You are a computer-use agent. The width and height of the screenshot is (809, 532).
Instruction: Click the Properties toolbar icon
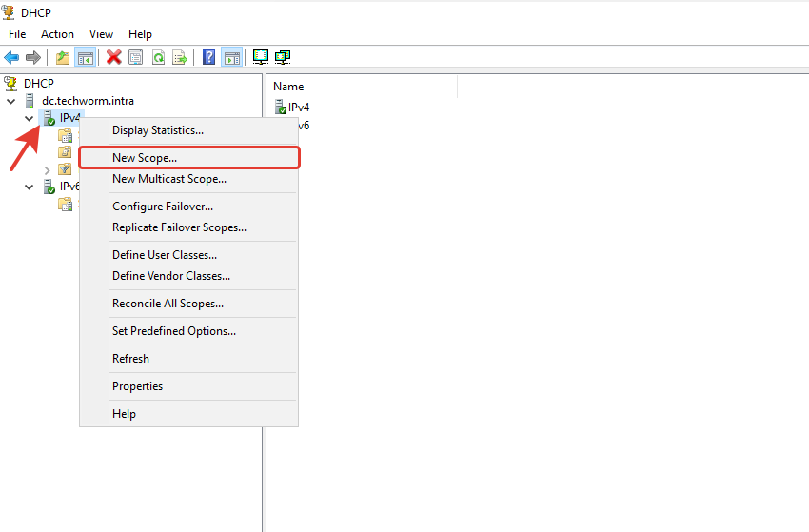coord(136,57)
